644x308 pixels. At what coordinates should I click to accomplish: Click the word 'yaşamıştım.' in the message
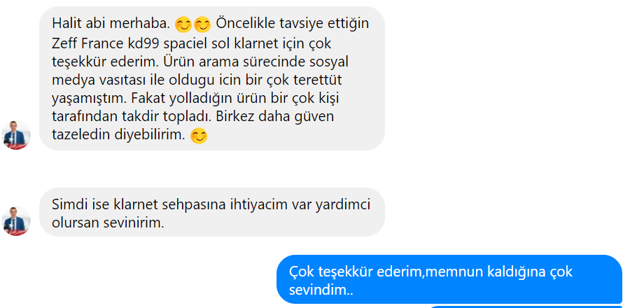(x=90, y=99)
